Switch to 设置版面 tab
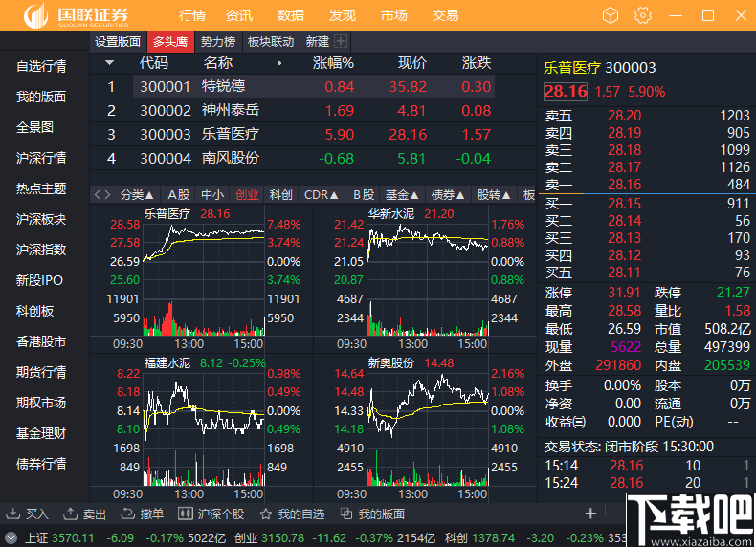756x547 pixels. [118, 42]
